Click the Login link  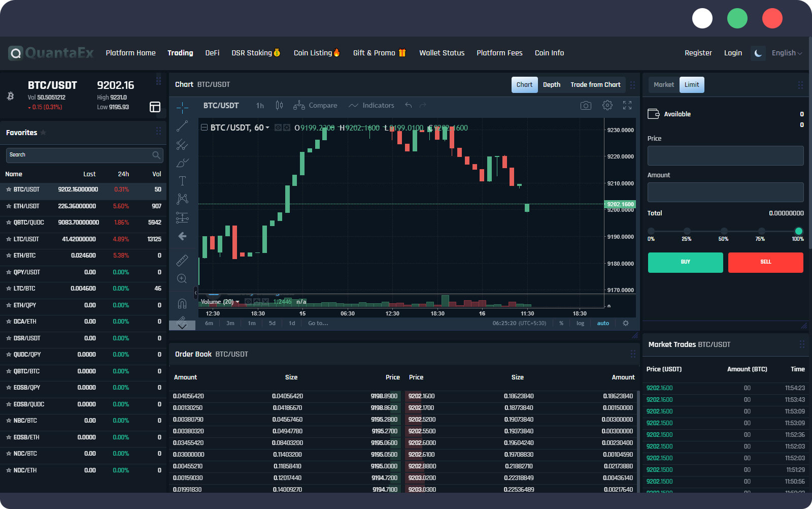[733, 53]
